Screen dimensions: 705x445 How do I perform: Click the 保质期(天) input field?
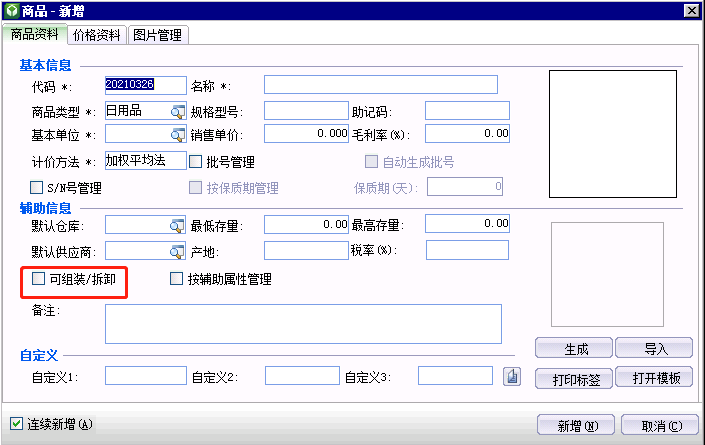click(465, 187)
